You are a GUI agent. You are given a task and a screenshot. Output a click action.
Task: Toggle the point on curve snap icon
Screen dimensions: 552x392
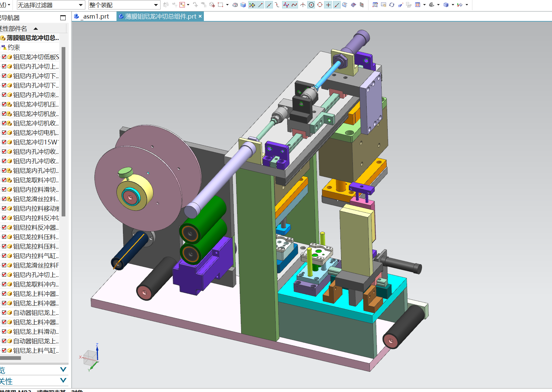pyautogui.click(x=337, y=5)
